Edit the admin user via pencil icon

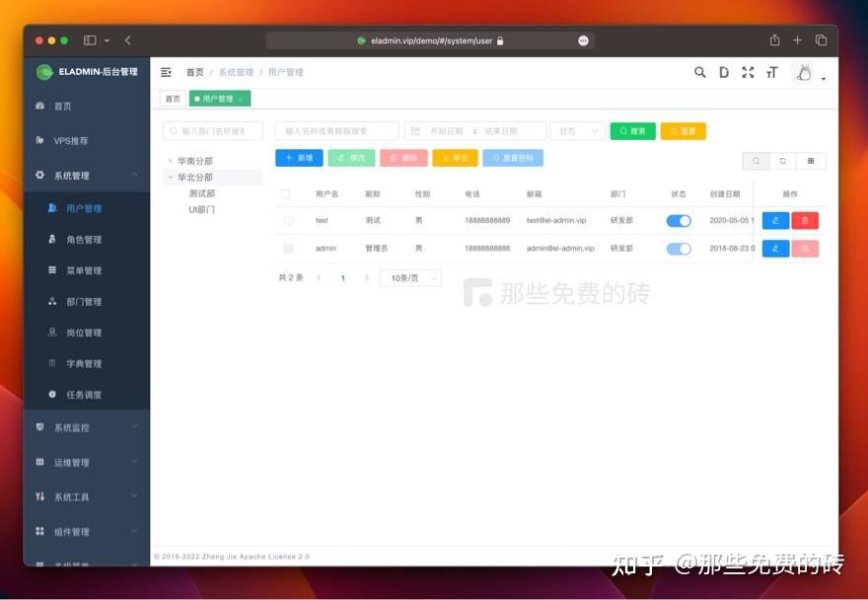tap(775, 248)
